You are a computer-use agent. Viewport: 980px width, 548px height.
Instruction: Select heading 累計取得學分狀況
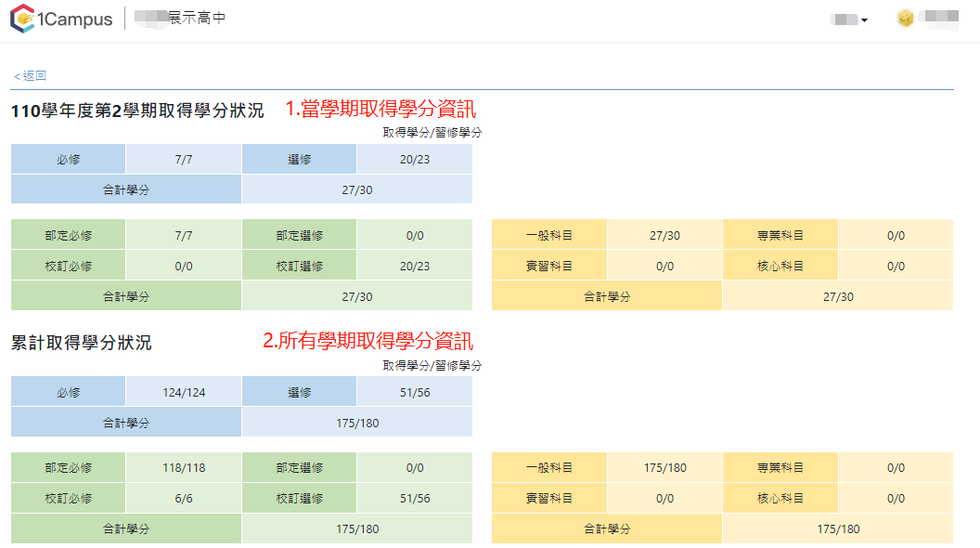pos(82,343)
